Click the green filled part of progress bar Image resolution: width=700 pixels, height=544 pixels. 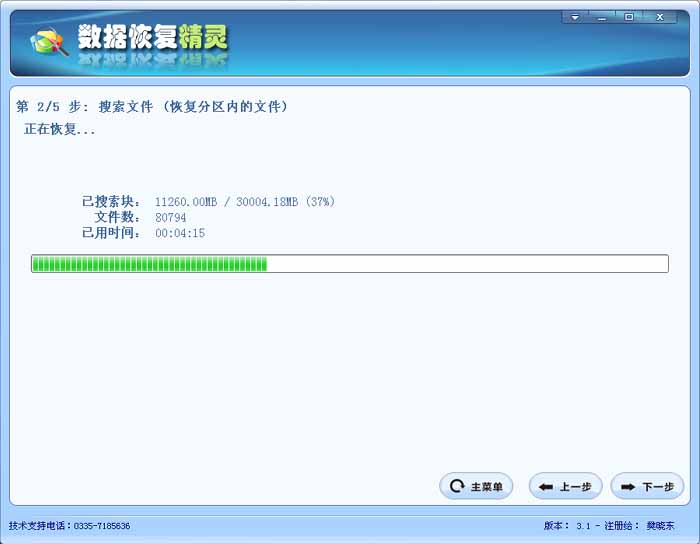149,264
